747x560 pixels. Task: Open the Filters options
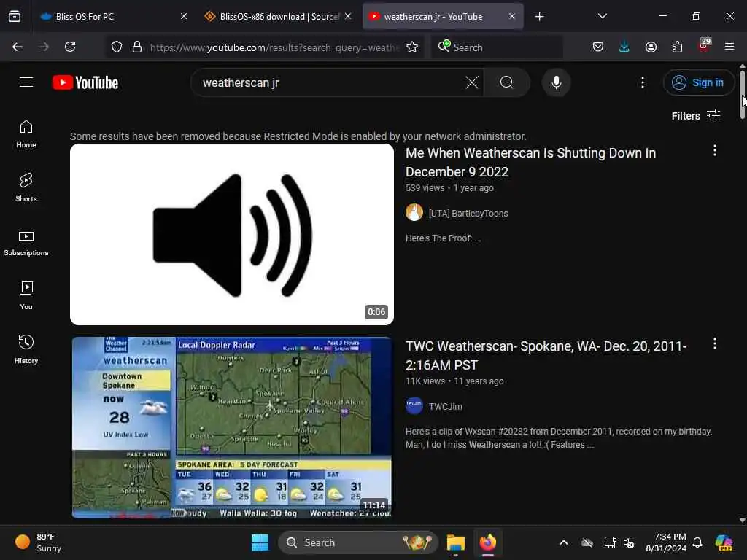695,116
